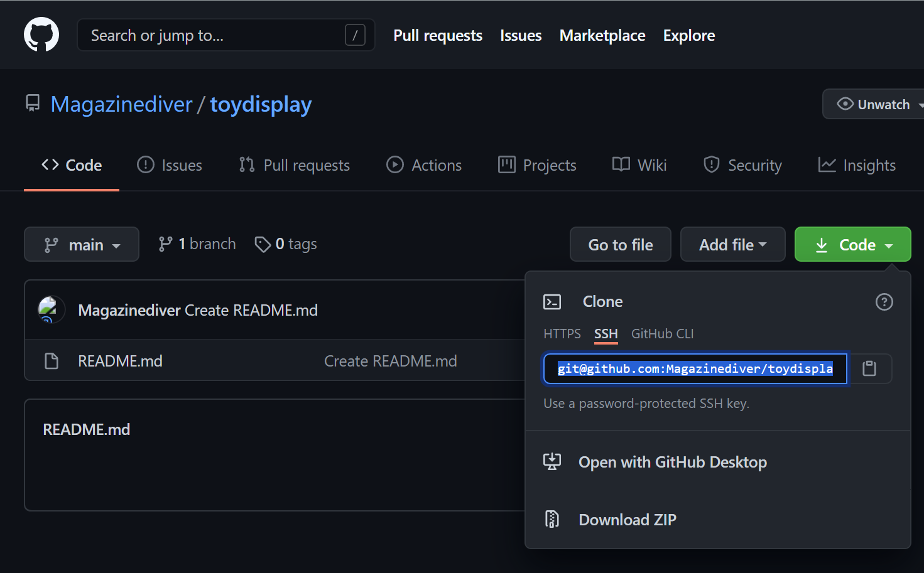Open the Insights tab
Viewport: 924px width, 573px height.
point(857,165)
